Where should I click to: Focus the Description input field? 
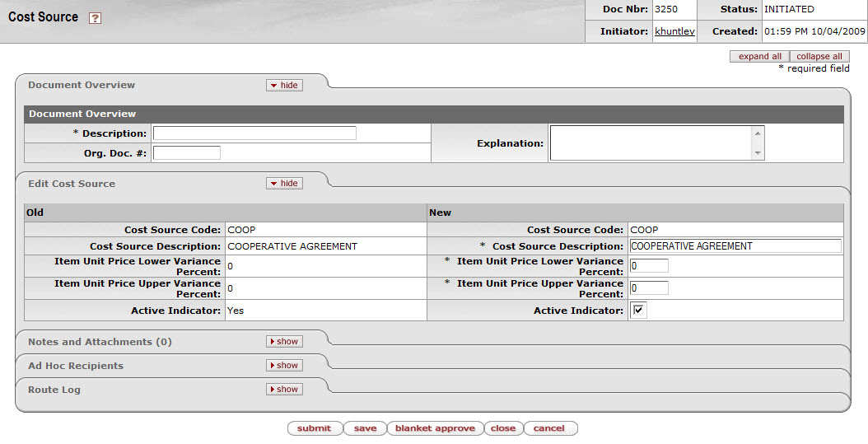[254, 133]
